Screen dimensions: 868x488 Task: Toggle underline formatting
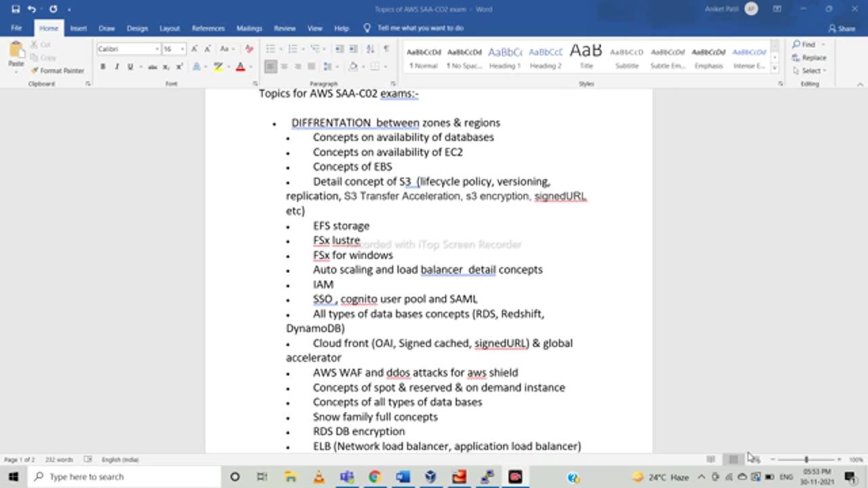pyautogui.click(x=130, y=66)
